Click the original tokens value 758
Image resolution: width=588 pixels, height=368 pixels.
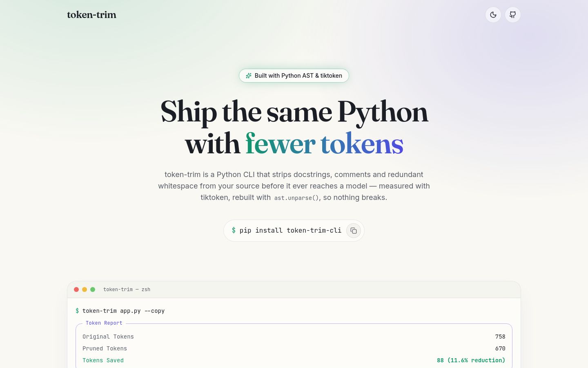click(500, 337)
